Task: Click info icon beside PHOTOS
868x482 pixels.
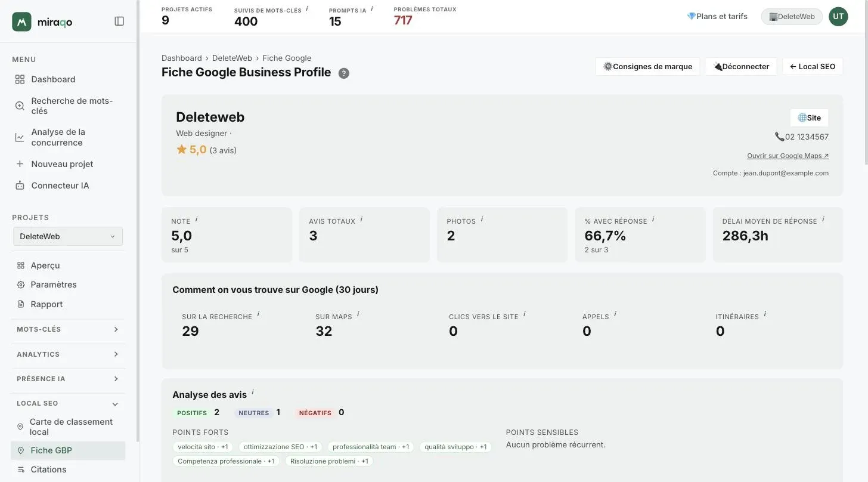Action: (482, 220)
